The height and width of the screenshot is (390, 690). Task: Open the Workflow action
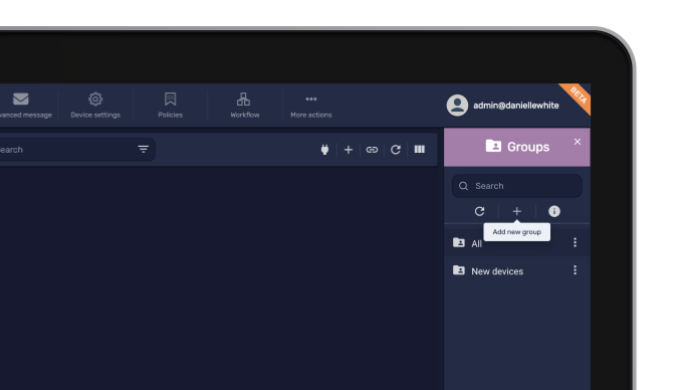(245, 105)
